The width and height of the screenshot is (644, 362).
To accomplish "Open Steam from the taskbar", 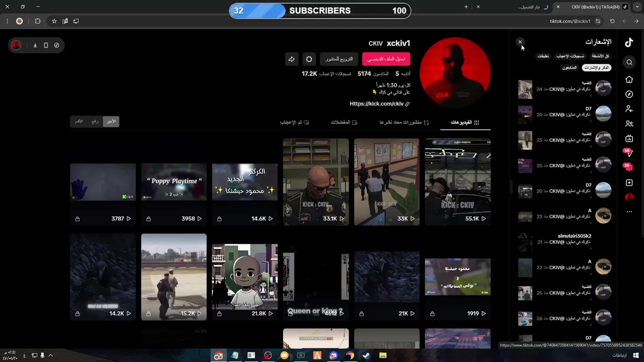I will pyautogui.click(x=366, y=355).
